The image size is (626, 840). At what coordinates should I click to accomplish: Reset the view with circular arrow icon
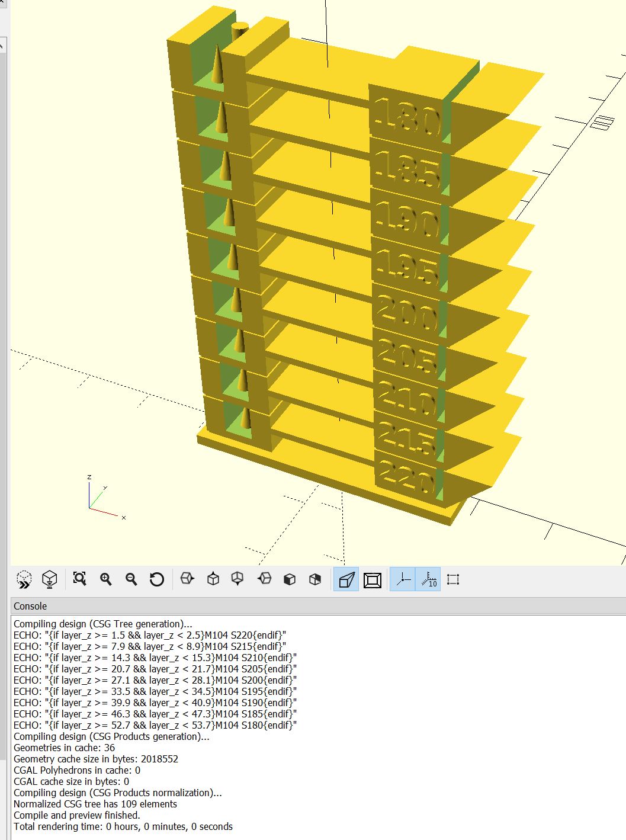pyautogui.click(x=157, y=579)
